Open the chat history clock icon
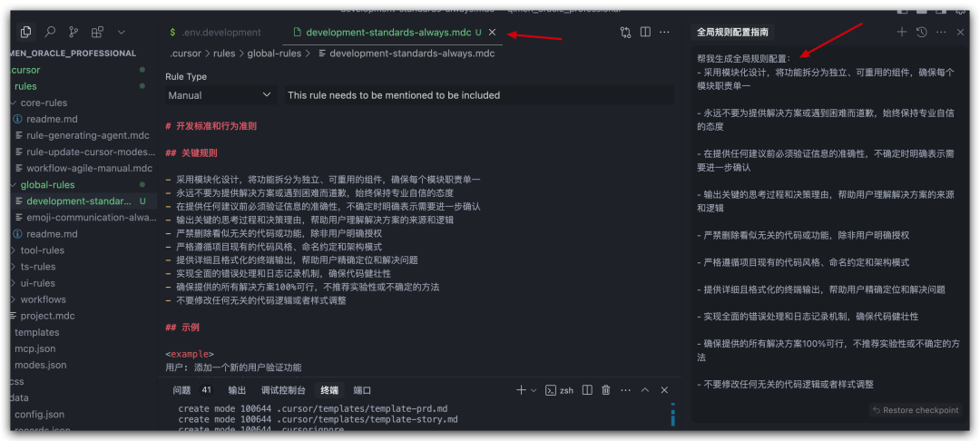The width and height of the screenshot is (980, 441). pyautogui.click(x=921, y=32)
